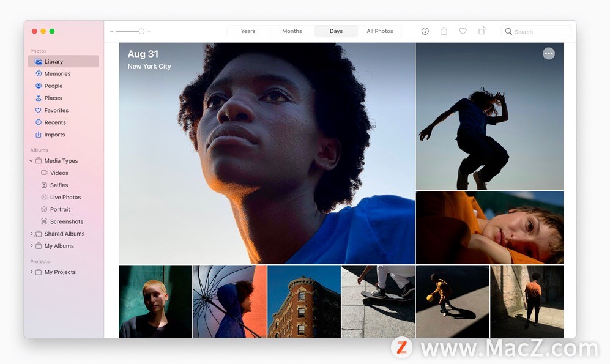Open the Info button in the toolbar

click(x=425, y=31)
